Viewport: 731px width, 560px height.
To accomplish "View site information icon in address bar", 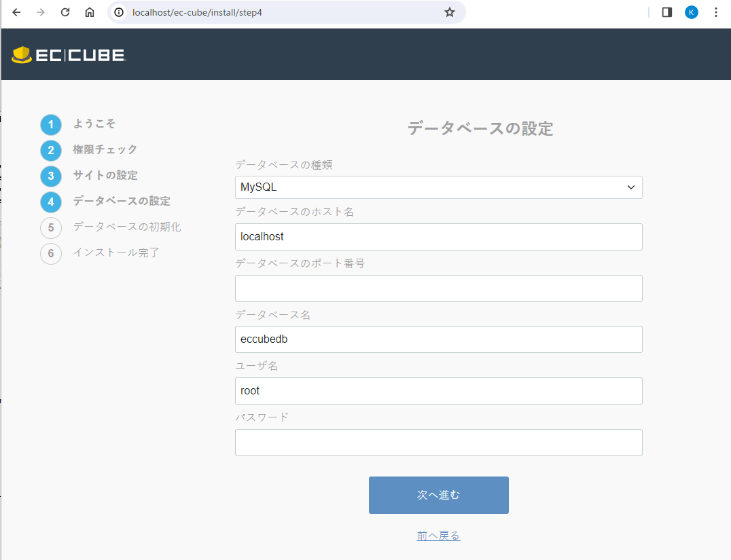I will point(119,12).
